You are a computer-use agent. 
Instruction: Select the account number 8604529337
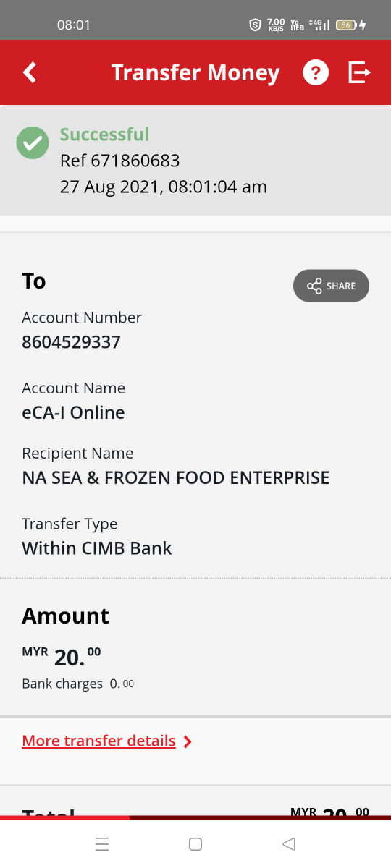click(x=71, y=342)
